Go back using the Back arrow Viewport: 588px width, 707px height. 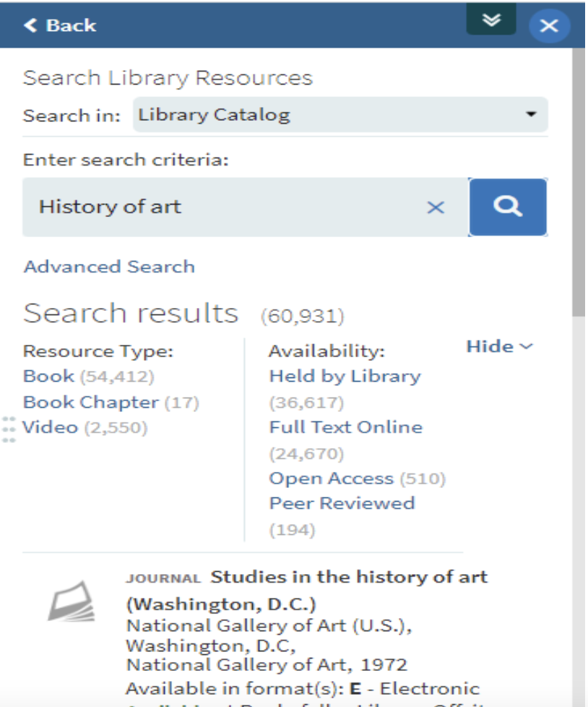(x=59, y=25)
